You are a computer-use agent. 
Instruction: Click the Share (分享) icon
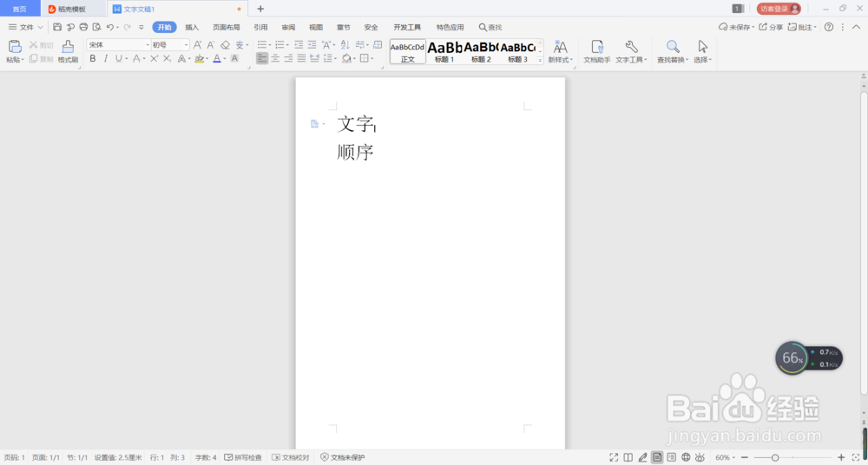pyautogui.click(x=771, y=27)
